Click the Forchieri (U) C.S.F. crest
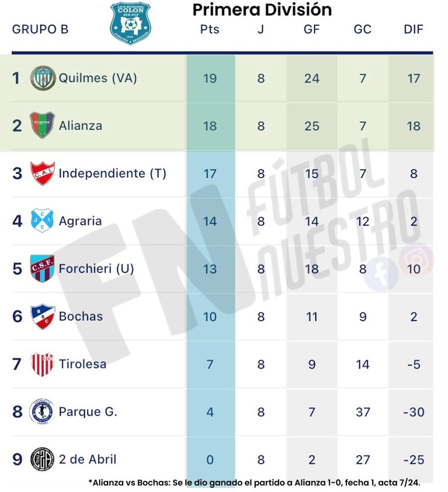 click(x=42, y=268)
